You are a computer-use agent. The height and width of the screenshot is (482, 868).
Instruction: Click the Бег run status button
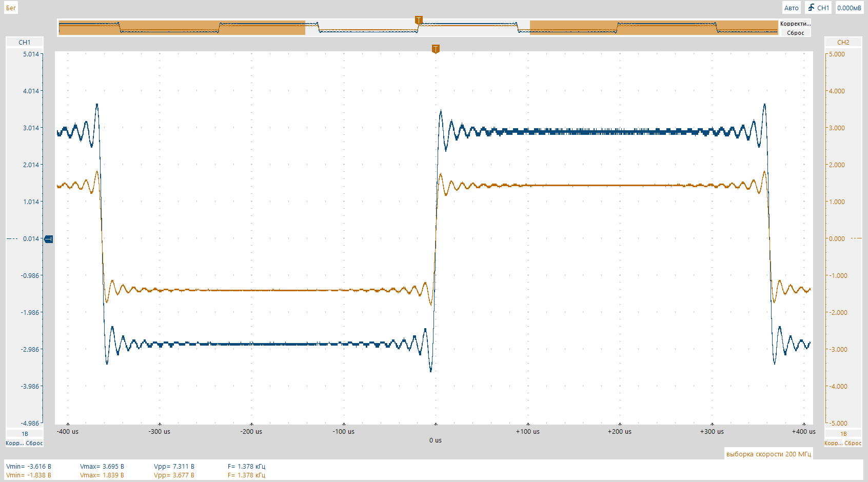(11, 8)
